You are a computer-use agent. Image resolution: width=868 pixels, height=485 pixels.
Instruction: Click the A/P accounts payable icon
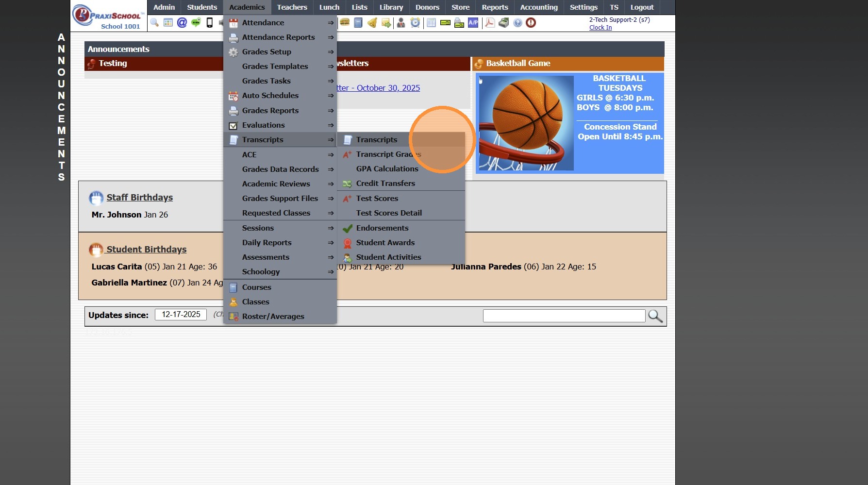(x=473, y=23)
